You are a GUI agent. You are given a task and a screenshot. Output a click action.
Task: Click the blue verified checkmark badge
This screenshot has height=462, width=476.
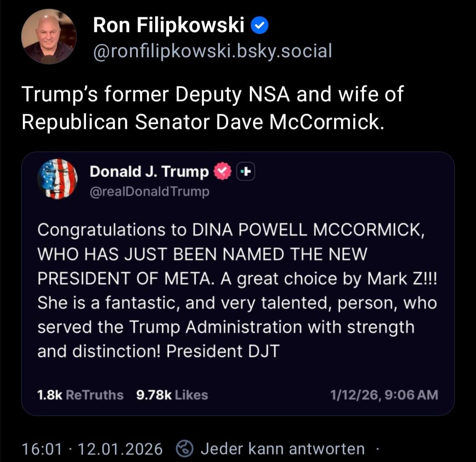(260, 26)
